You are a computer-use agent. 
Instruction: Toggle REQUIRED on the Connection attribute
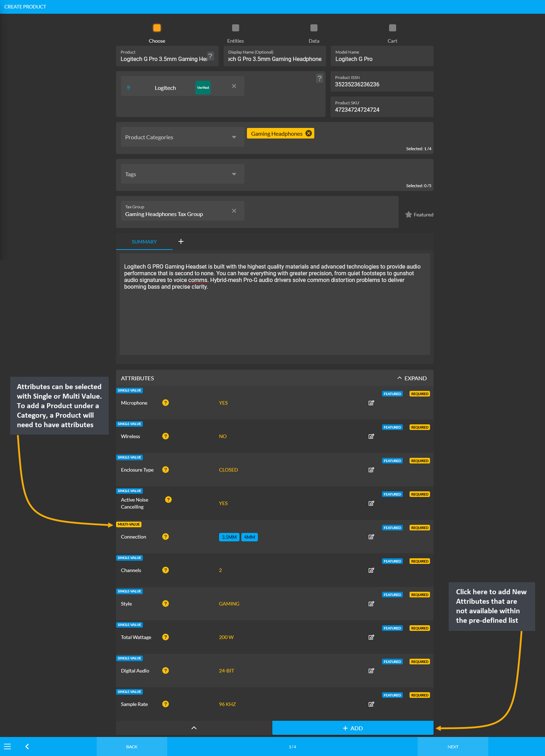tap(420, 528)
